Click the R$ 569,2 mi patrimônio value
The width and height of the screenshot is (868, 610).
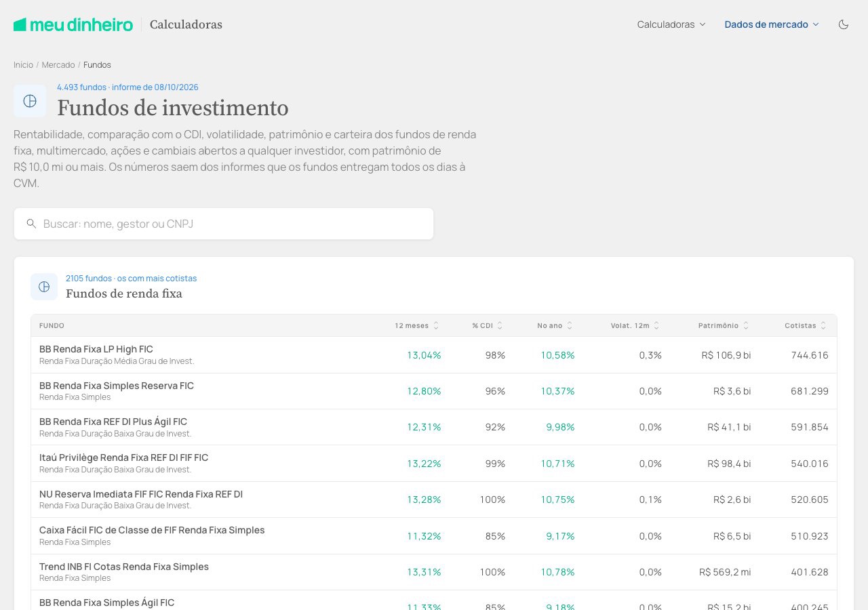click(x=725, y=572)
